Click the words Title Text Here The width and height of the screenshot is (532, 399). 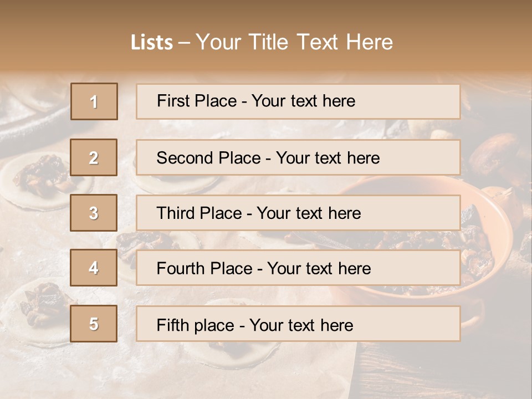pyautogui.click(x=321, y=42)
